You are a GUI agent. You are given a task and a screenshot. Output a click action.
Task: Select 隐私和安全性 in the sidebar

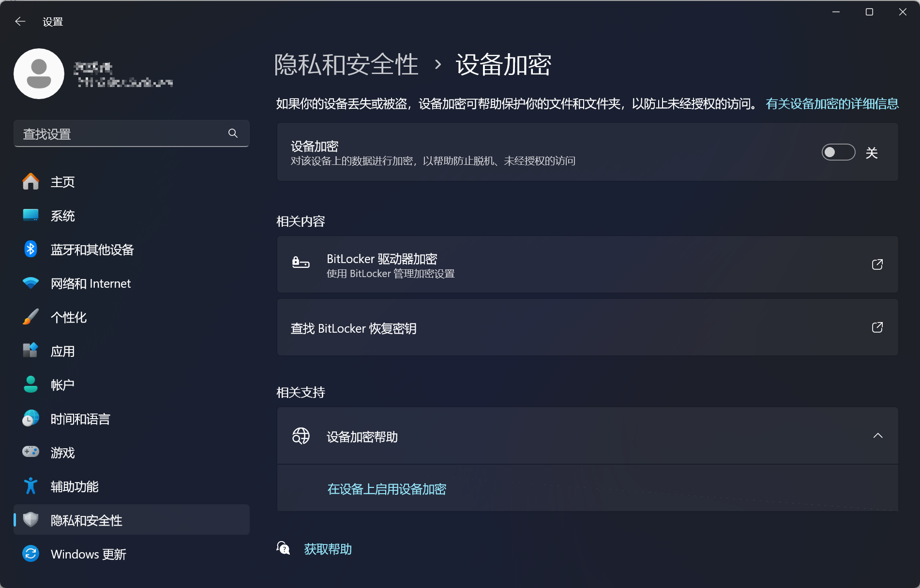click(x=86, y=520)
